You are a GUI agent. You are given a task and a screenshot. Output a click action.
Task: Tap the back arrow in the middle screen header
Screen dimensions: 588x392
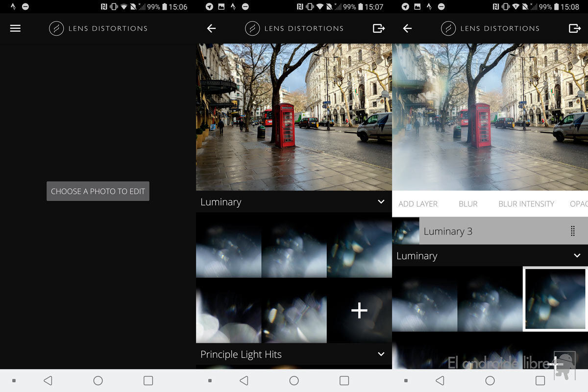(x=211, y=28)
